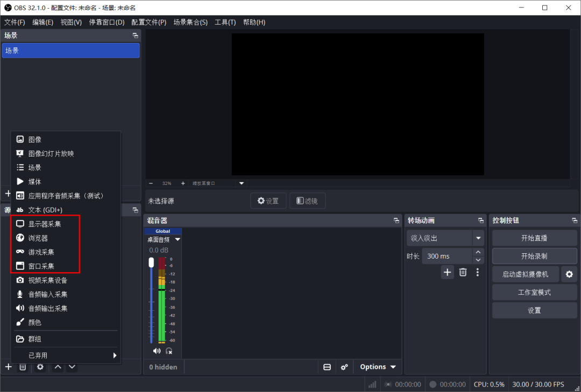Add a transition with the plus icon
This screenshot has width=581, height=392.
point(448,272)
